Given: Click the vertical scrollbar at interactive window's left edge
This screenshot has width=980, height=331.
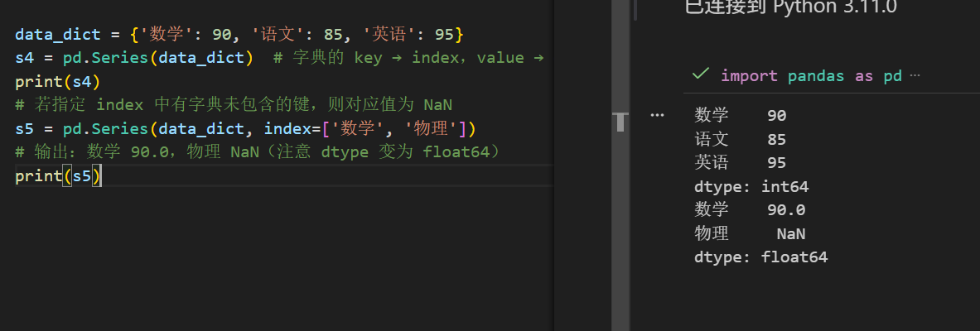Looking at the screenshot, I should (x=634, y=9).
